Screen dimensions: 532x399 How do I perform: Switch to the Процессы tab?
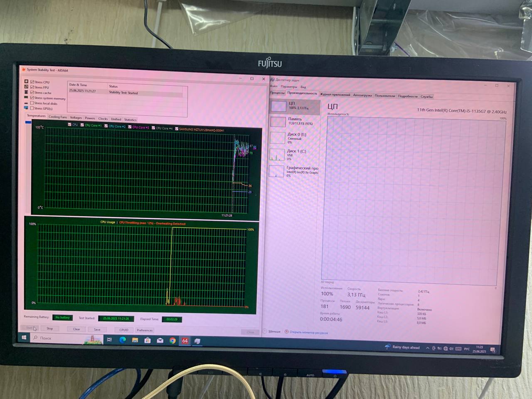click(277, 93)
